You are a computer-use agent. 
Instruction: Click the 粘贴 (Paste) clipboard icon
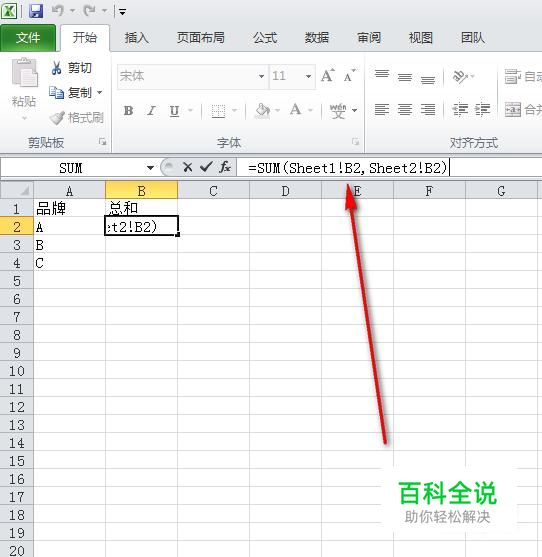[x=24, y=73]
